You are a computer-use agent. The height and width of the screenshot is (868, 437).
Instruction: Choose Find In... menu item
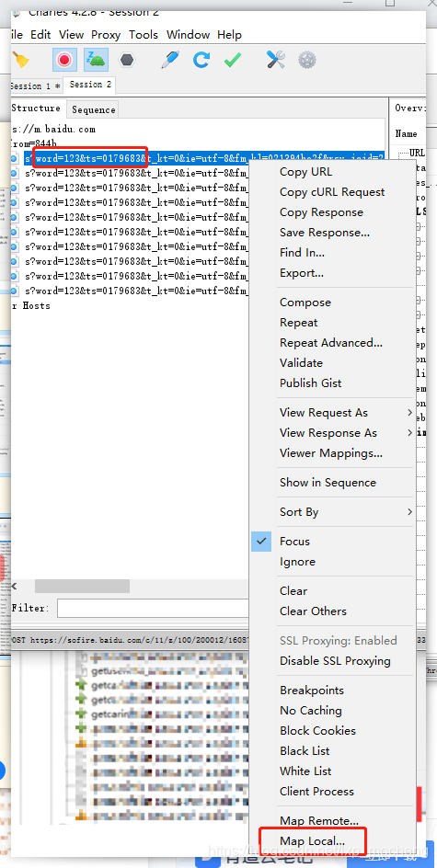pos(303,253)
